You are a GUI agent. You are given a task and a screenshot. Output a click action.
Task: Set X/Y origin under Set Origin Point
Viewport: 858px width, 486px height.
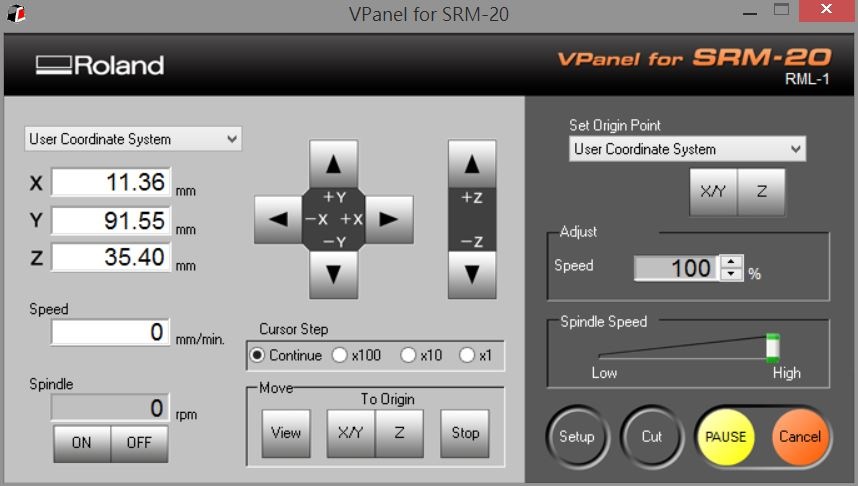[x=714, y=192]
